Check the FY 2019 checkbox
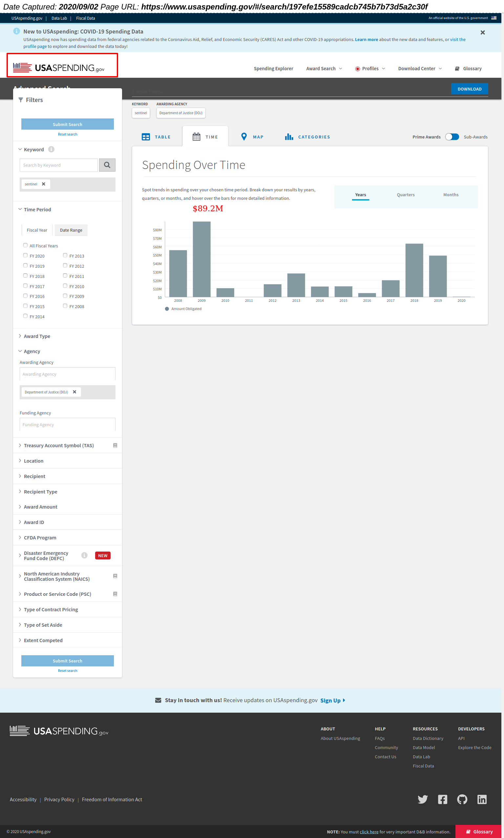The image size is (504, 838). (26, 265)
